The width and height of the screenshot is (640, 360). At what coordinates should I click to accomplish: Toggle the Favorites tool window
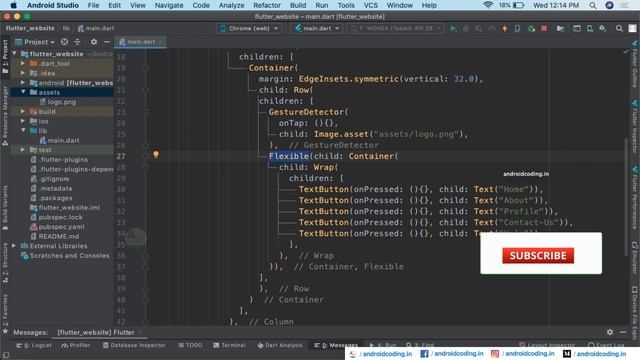[x=5, y=313]
